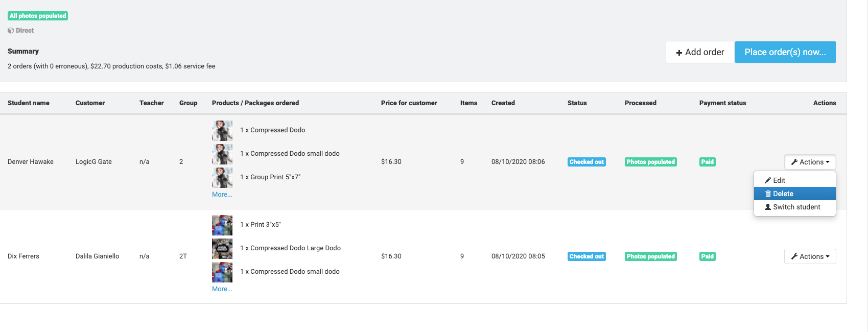Click the Customer column header
The image size is (868, 332).
(90, 103)
